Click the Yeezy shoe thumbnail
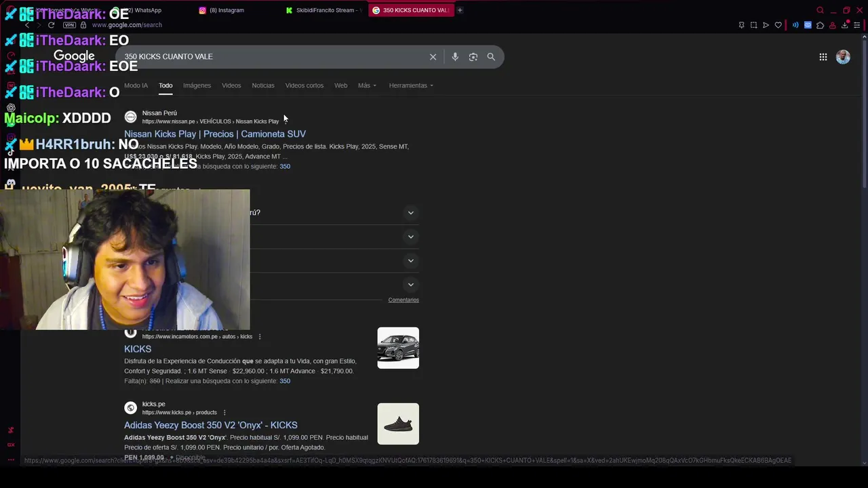 tap(398, 424)
